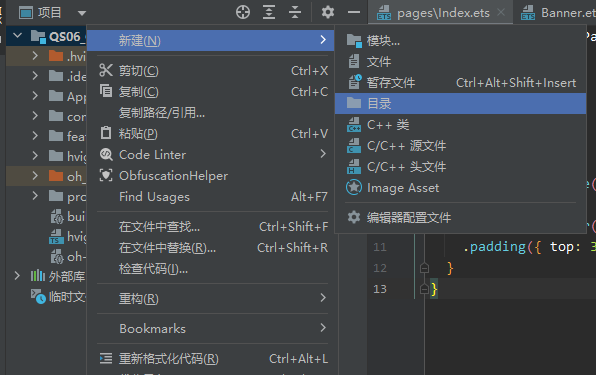
Task: Click the clipboard paste icon
Action: (x=106, y=133)
